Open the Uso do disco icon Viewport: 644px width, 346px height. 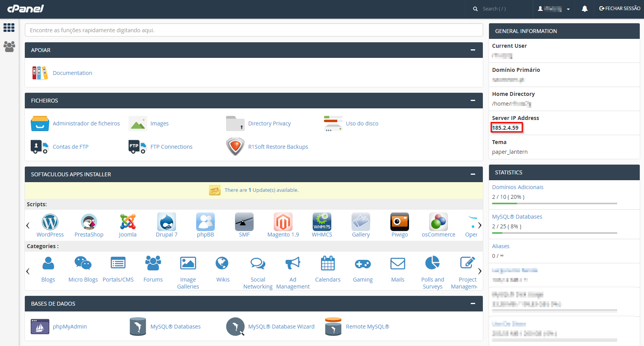tap(333, 123)
